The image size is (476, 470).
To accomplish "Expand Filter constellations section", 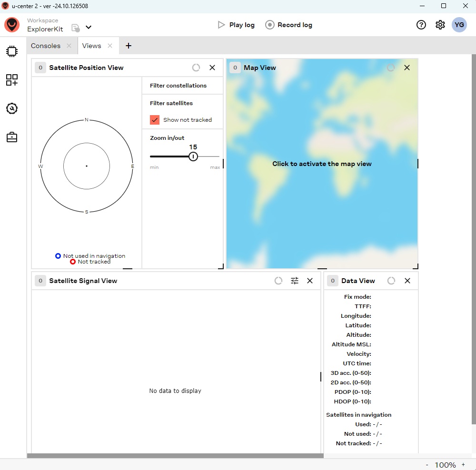I will tap(178, 86).
